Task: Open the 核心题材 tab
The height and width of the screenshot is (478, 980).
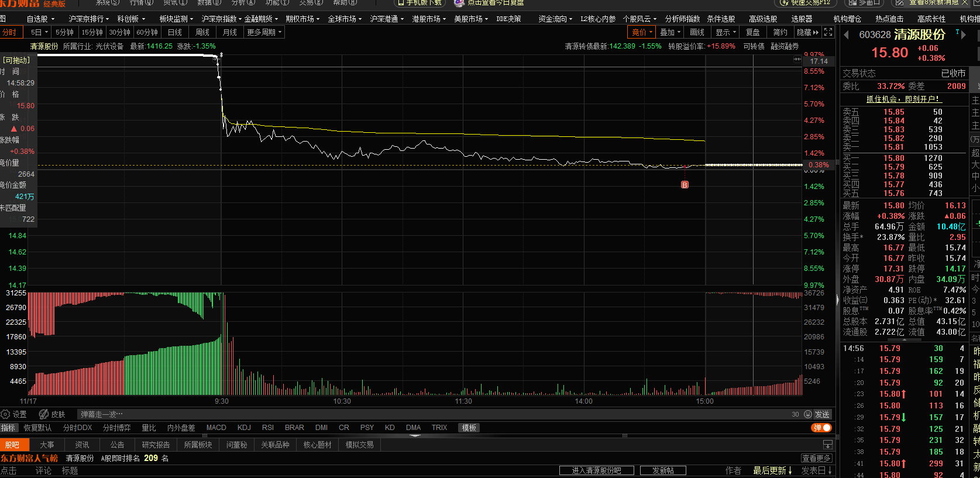Action: point(317,445)
